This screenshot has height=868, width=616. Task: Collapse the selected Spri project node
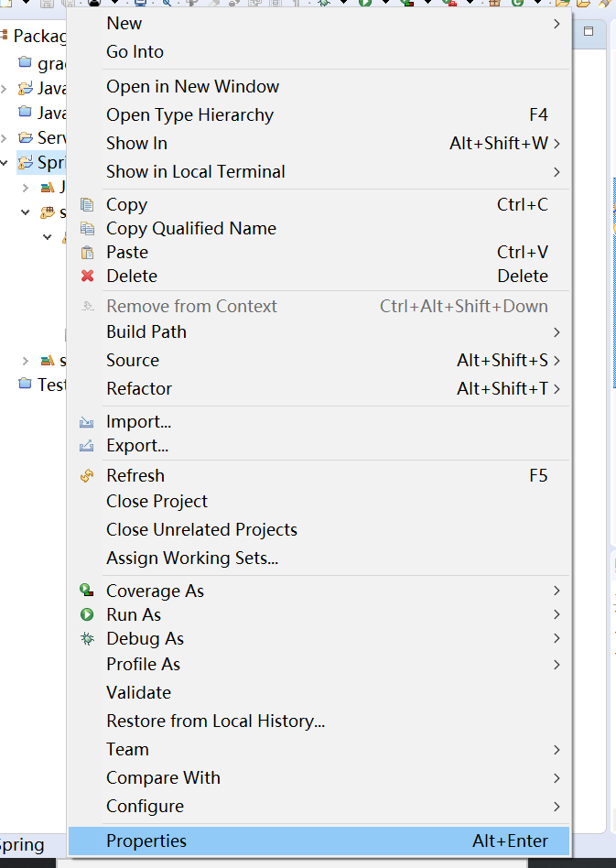pyautogui.click(x=5, y=164)
